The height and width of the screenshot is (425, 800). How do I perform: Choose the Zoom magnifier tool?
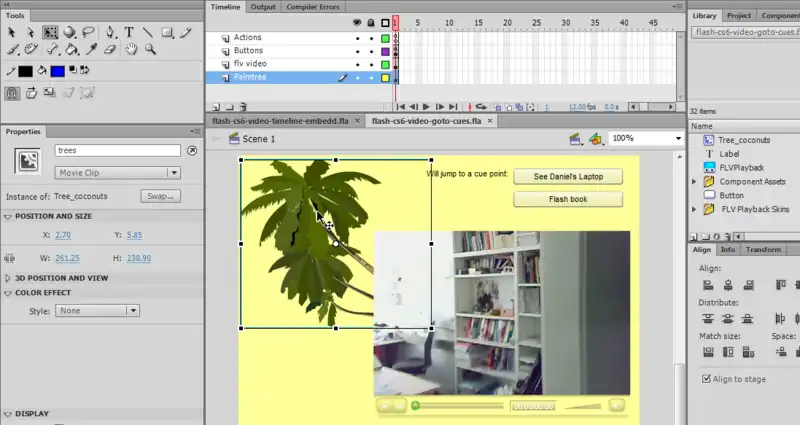[x=151, y=48]
